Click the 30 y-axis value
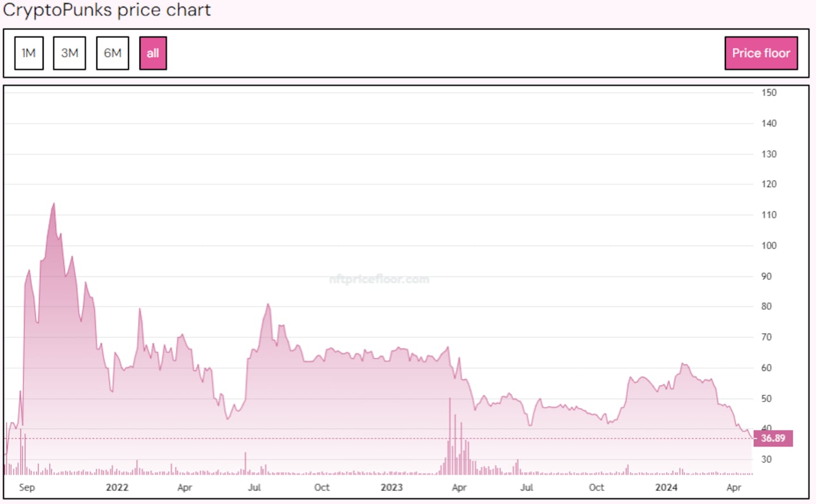The width and height of the screenshot is (816, 504). pyautogui.click(x=766, y=459)
